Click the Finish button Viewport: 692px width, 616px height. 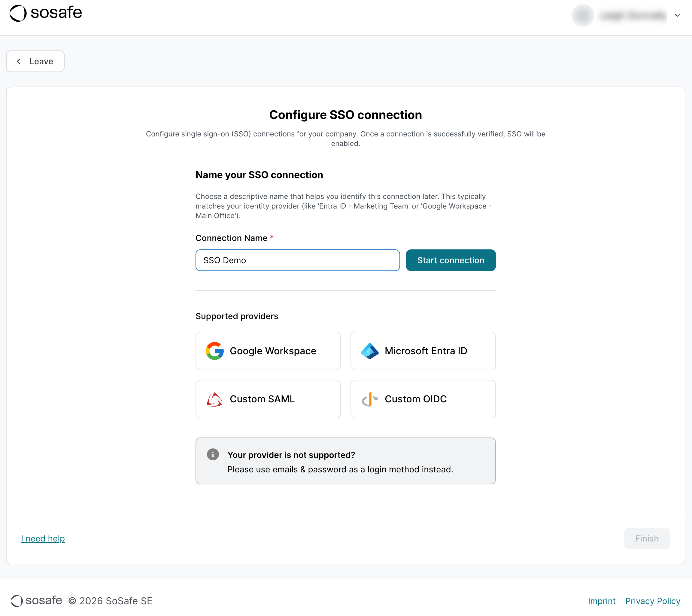pyautogui.click(x=647, y=538)
